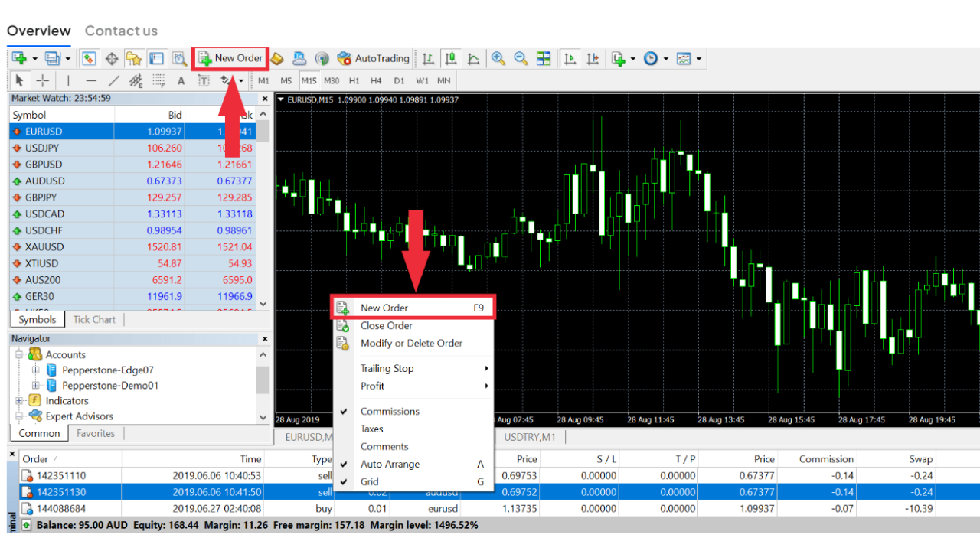Expand the Indicators tree node
Image resolution: width=980 pixels, height=551 pixels.
19,401
